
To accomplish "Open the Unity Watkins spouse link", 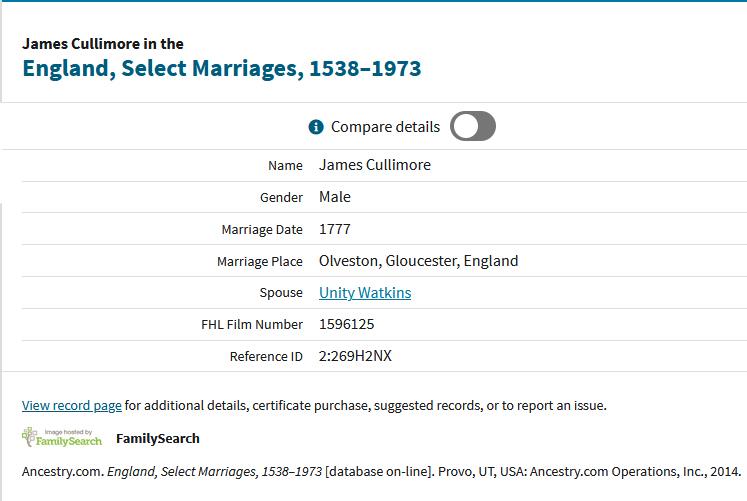I will pos(365,293).
